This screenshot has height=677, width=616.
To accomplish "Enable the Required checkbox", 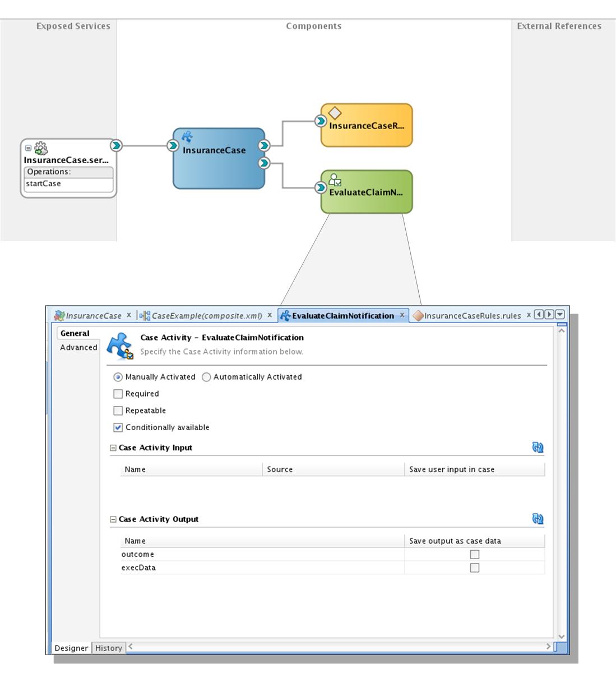I will point(117,394).
